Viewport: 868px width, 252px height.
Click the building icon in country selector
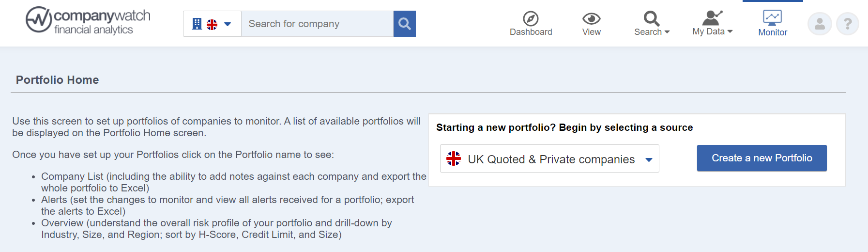tap(197, 24)
